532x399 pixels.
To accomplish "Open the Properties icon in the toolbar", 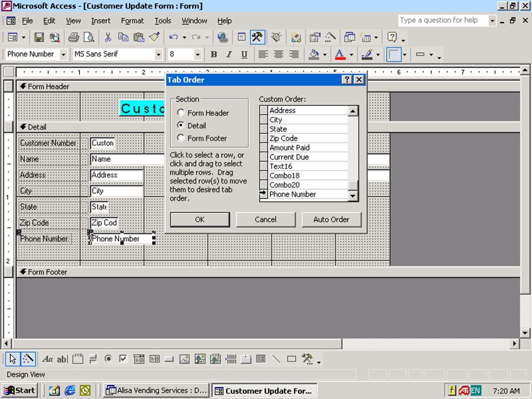I will tap(315, 37).
